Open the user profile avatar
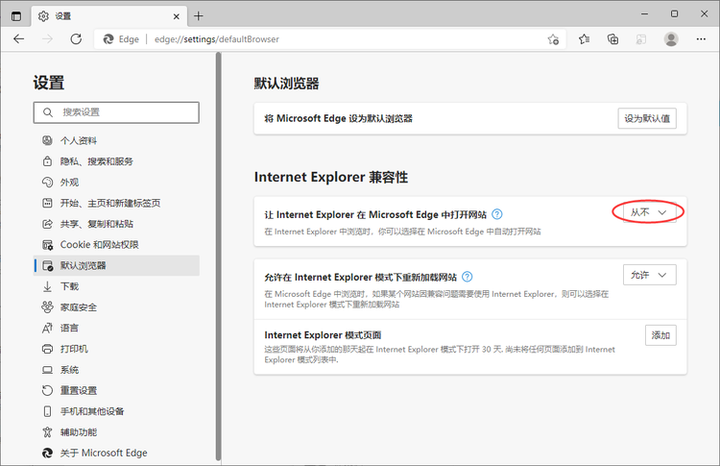The height and width of the screenshot is (466, 720). point(671,39)
